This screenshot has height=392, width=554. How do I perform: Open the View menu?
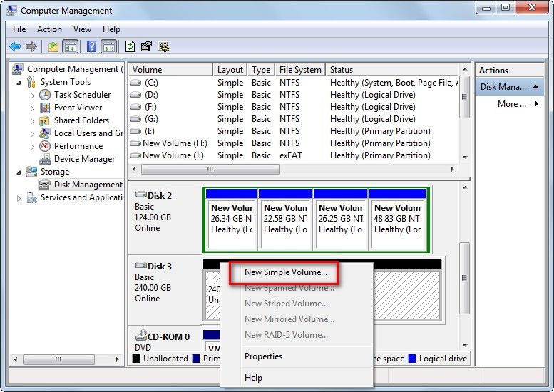click(82, 29)
